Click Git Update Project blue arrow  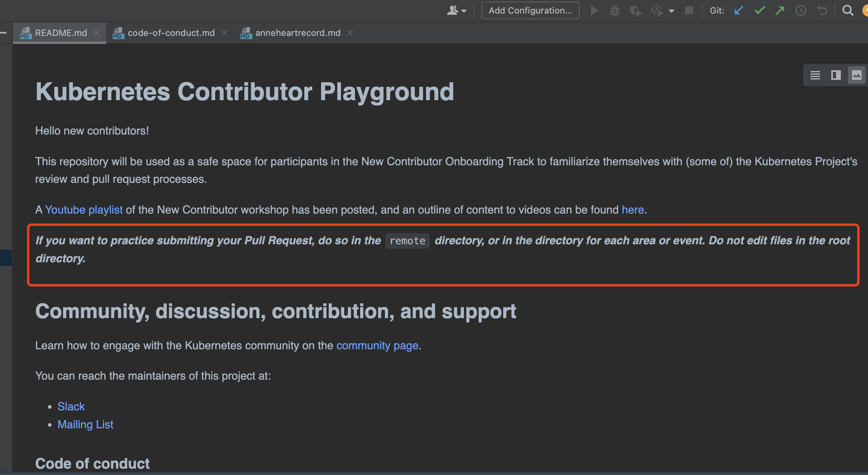click(739, 10)
